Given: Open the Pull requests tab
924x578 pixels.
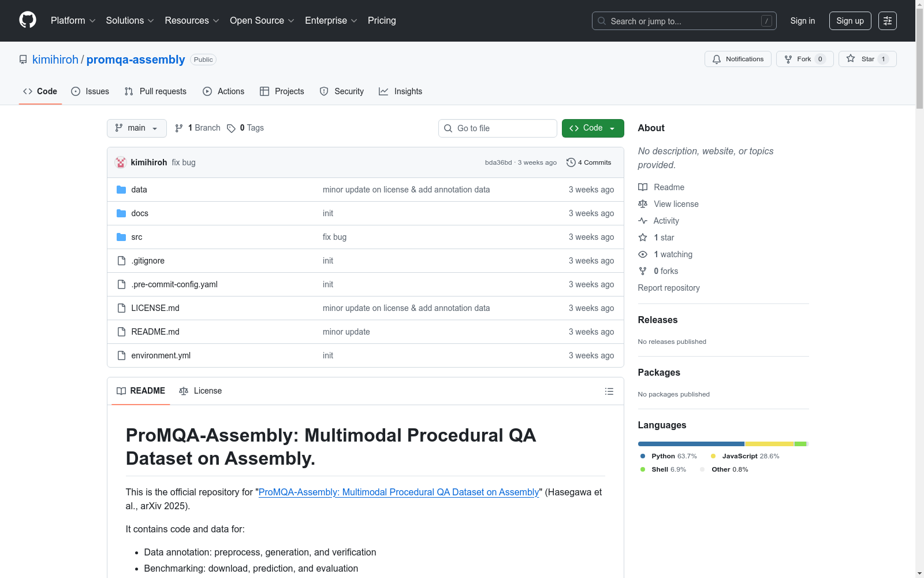Looking at the screenshot, I should 155,91.
